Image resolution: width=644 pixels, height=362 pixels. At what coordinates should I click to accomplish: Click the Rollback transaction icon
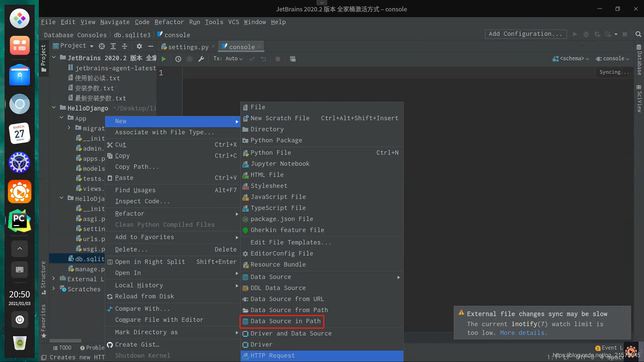tap(263, 59)
